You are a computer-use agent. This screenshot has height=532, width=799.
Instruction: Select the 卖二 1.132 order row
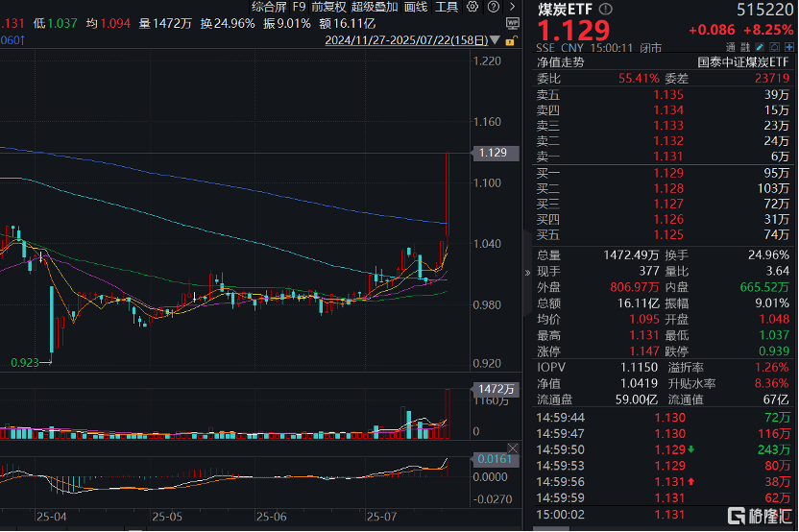[663, 140]
